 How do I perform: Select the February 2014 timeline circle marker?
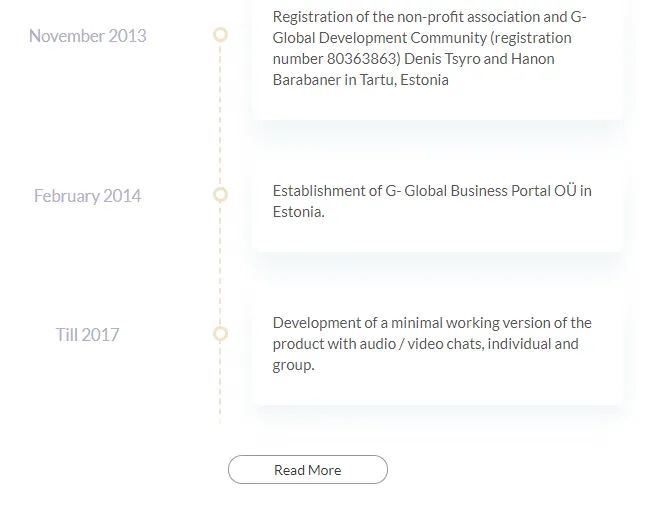point(220,194)
